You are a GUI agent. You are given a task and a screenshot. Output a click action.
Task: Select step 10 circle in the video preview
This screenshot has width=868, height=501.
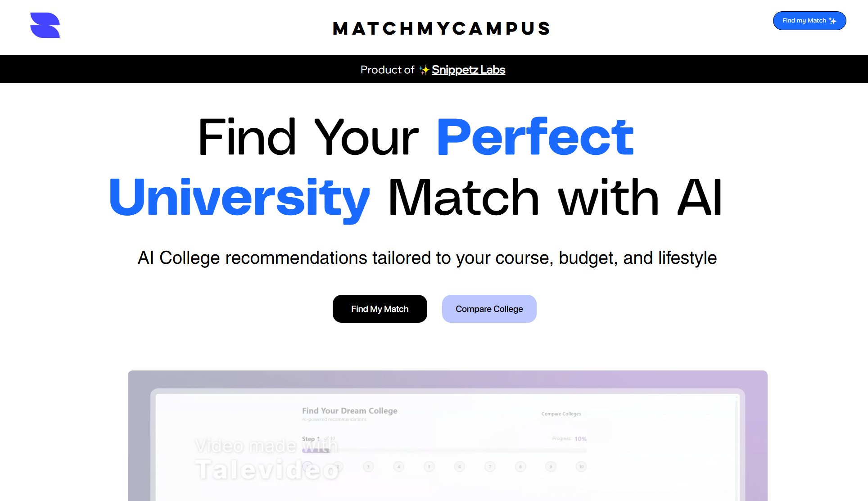point(581,467)
